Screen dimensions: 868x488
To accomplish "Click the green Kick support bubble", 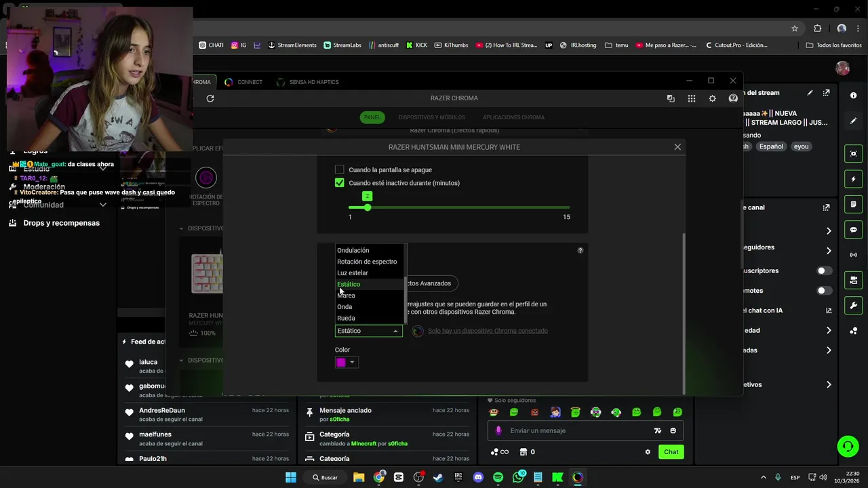I will [x=847, y=446].
